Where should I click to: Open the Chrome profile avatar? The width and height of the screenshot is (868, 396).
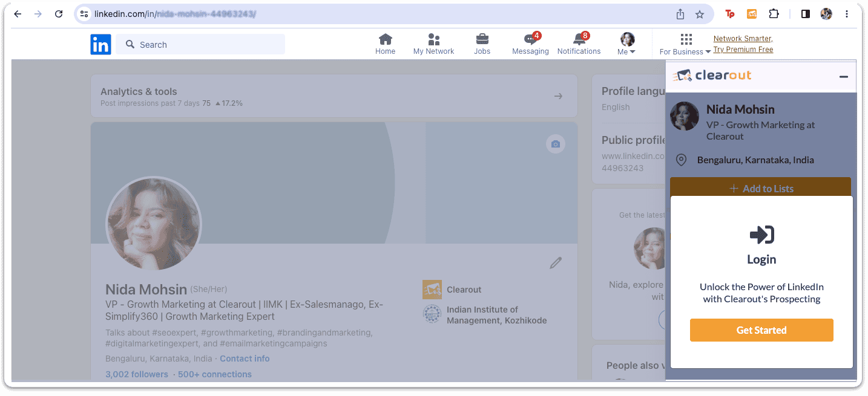click(x=826, y=14)
